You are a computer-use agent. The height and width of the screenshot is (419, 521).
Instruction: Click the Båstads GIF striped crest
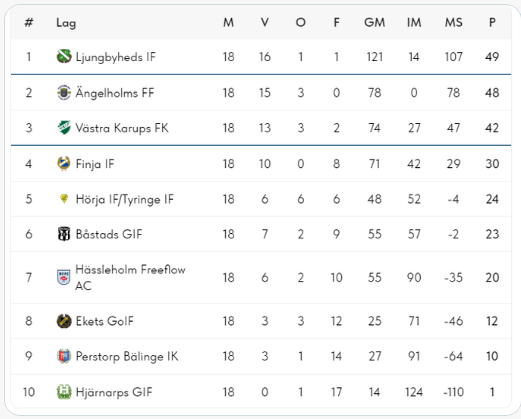click(x=64, y=234)
